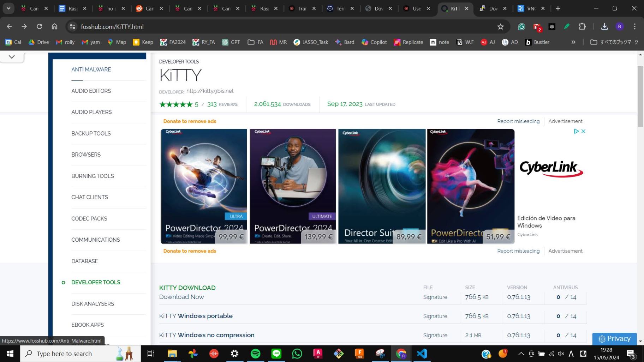Click the browser back arrow
Screen dimensions: 644x362
10,26
